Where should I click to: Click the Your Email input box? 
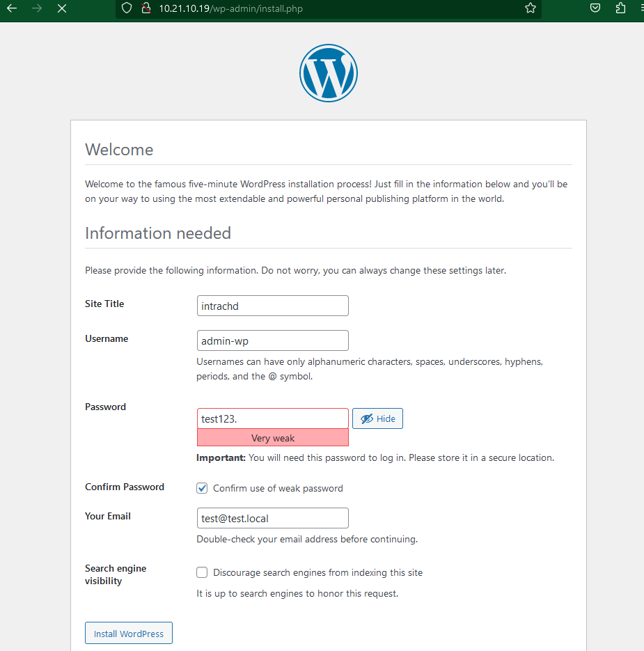[272, 518]
